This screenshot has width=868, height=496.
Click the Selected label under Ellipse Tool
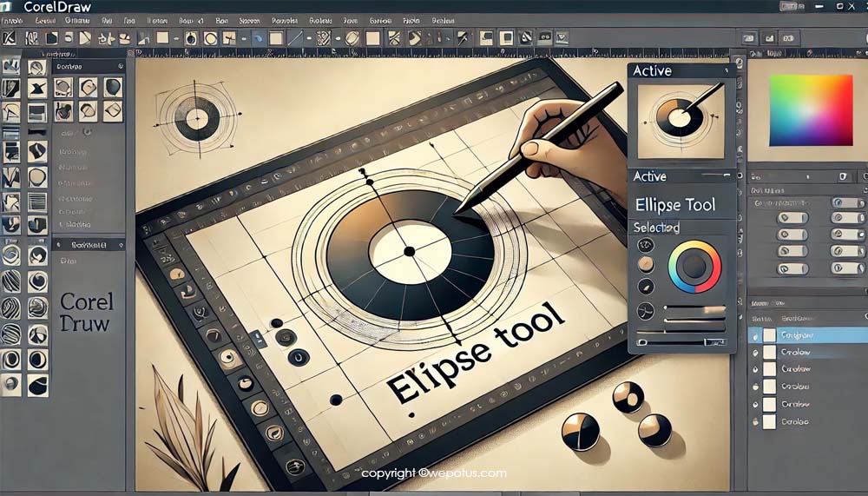pyautogui.click(x=656, y=228)
